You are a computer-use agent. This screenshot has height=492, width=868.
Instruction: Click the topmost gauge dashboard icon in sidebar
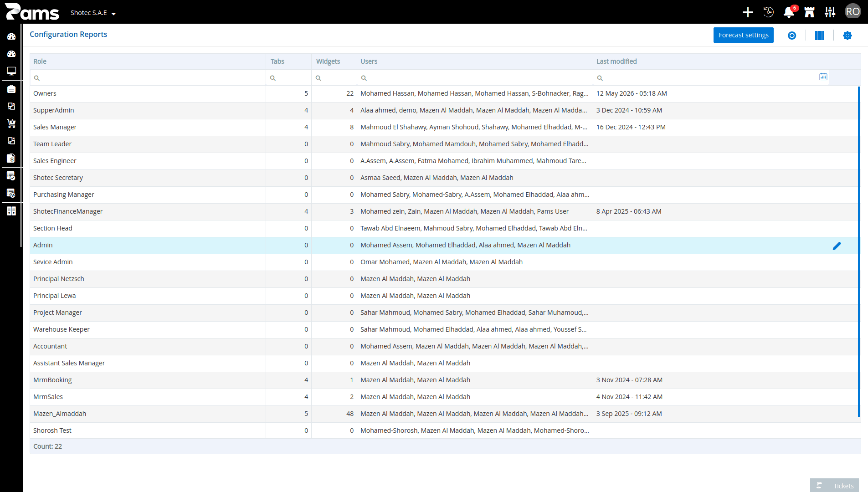[11, 36]
